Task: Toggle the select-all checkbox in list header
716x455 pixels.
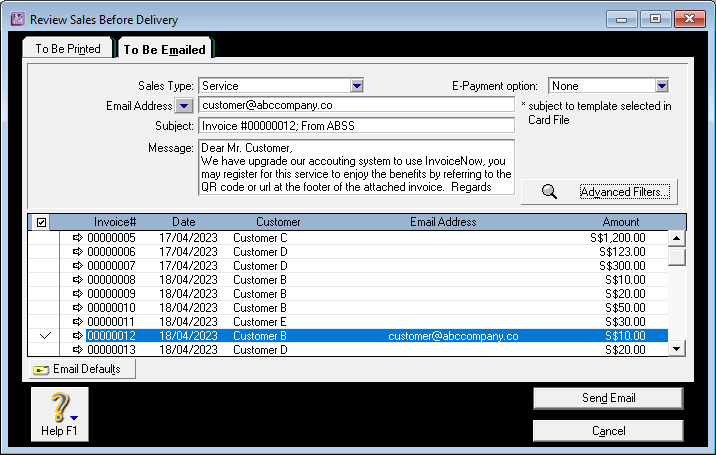Action: pyautogui.click(x=42, y=222)
